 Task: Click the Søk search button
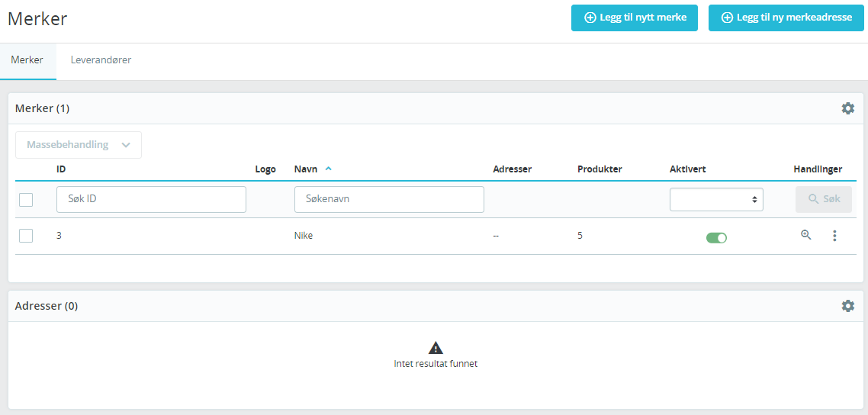[824, 199]
